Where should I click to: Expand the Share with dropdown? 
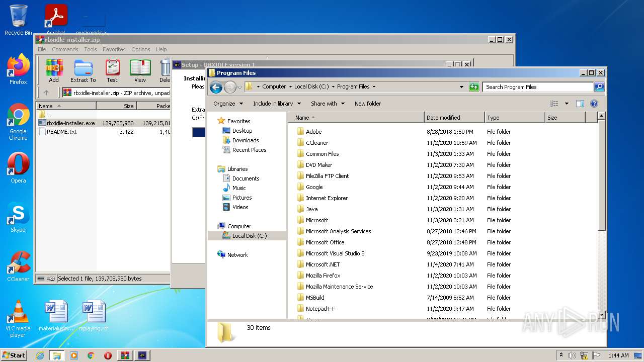tap(328, 104)
